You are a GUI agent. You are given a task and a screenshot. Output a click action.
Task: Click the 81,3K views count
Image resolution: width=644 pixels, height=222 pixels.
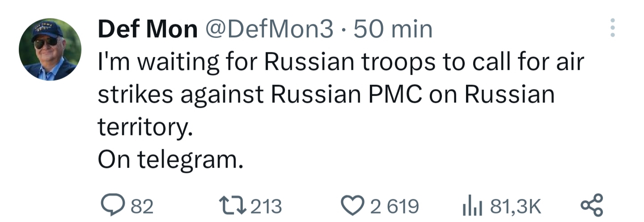(516, 207)
